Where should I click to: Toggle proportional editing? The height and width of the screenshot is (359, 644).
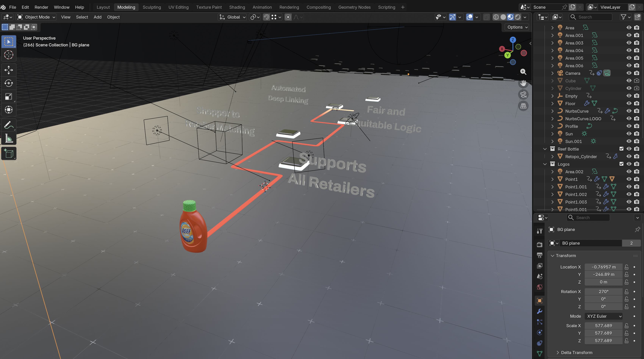pos(288,17)
